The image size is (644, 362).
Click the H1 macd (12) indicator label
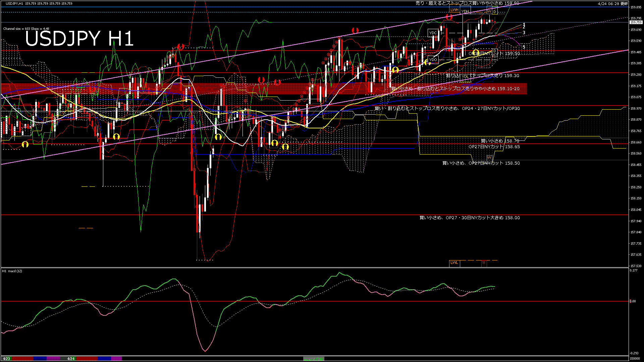tap(12, 271)
